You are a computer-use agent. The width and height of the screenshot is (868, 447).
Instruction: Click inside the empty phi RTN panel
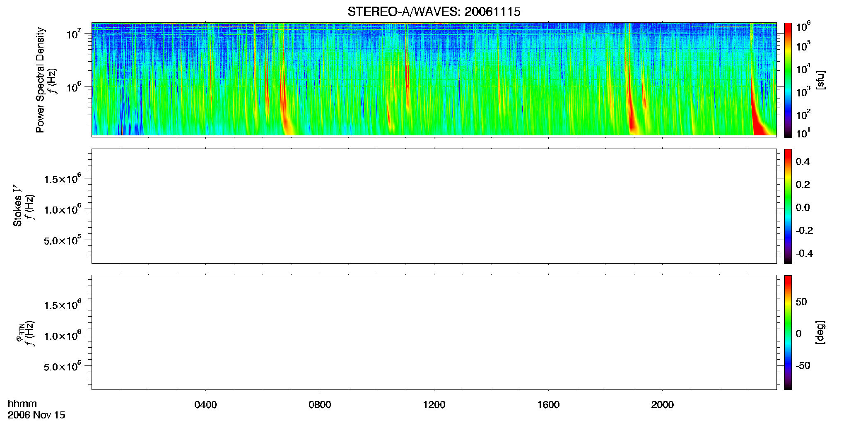point(434,332)
